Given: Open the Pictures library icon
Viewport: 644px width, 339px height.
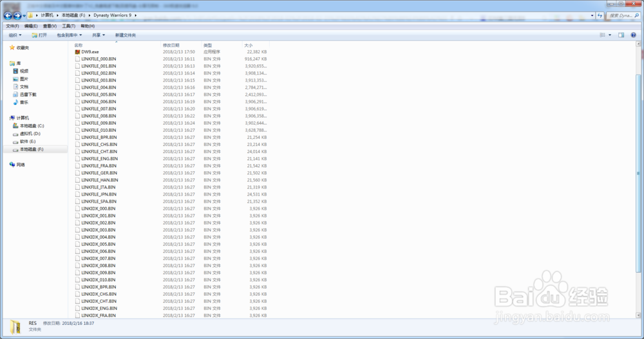Looking at the screenshot, I should pyautogui.click(x=15, y=78).
